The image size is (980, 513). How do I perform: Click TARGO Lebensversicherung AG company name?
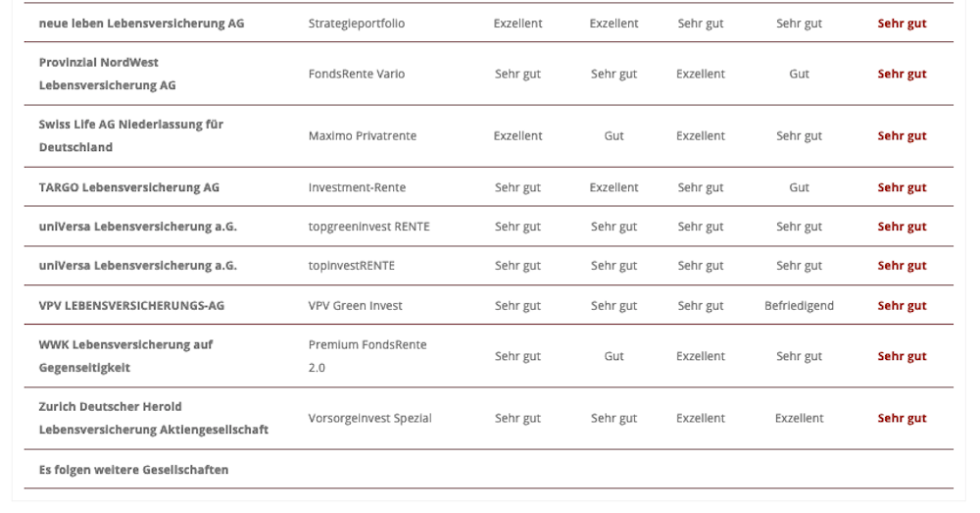pyautogui.click(x=128, y=187)
